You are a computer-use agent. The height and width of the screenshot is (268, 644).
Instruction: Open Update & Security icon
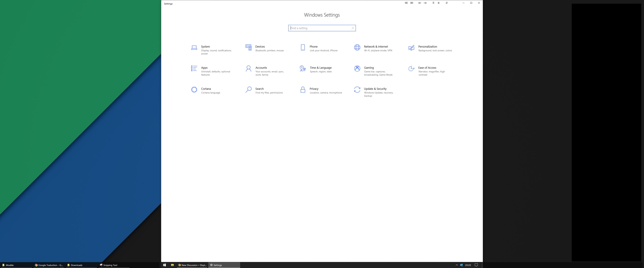357,90
